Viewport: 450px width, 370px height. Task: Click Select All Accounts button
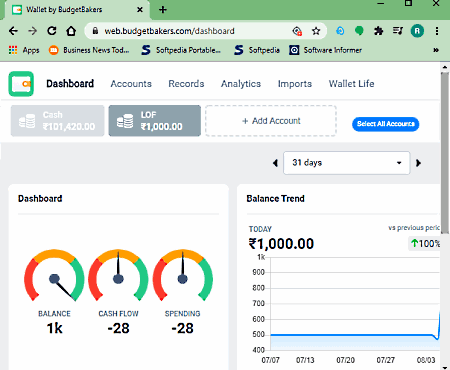coord(386,124)
